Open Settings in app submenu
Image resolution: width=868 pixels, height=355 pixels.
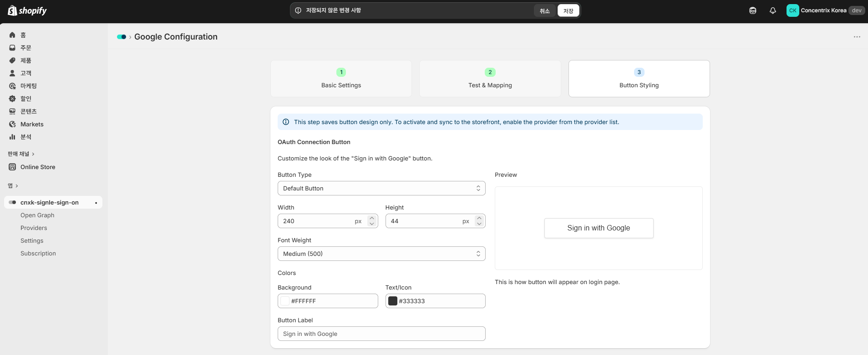click(x=32, y=241)
